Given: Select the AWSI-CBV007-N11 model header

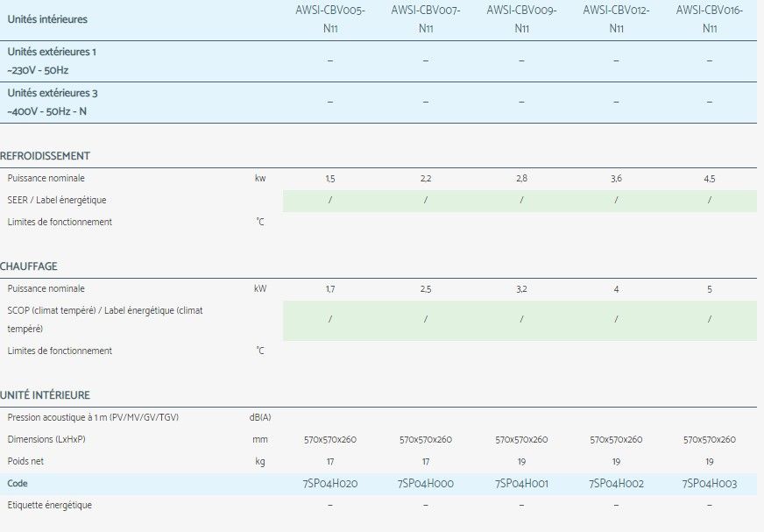Looking at the screenshot, I should coord(426,18).
